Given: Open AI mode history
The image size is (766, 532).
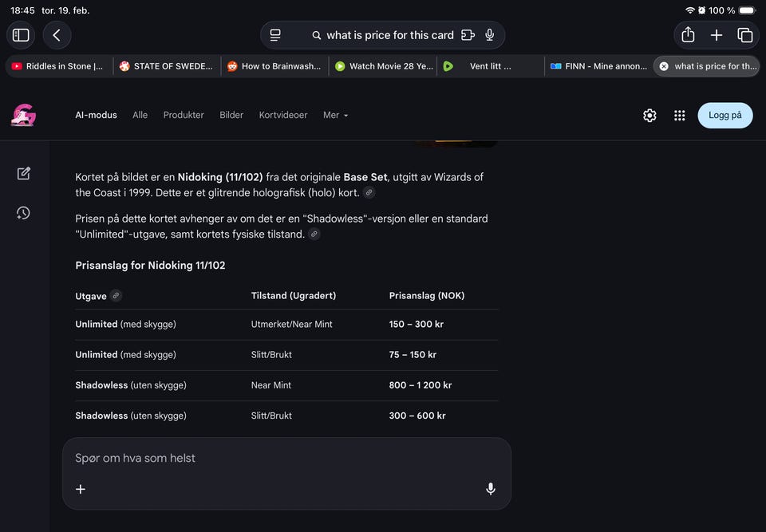Looking at the screenshot, I should click(24, 213).
